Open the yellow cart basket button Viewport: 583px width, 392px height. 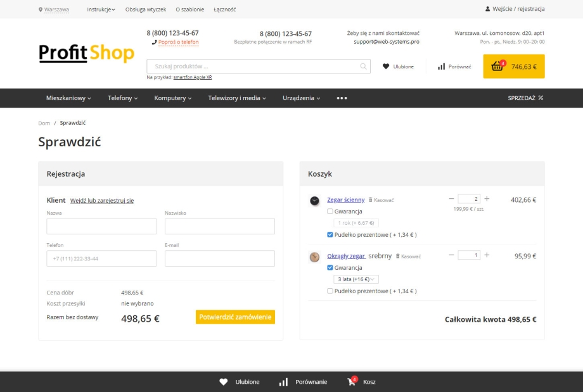[x=513, y=66]
